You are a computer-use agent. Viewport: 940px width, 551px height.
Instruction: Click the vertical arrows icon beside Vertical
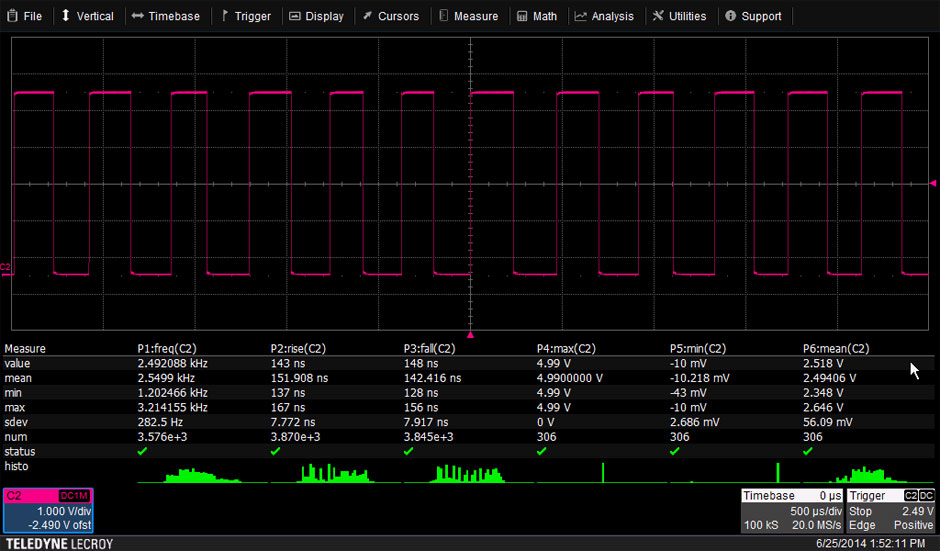point(66,16)
